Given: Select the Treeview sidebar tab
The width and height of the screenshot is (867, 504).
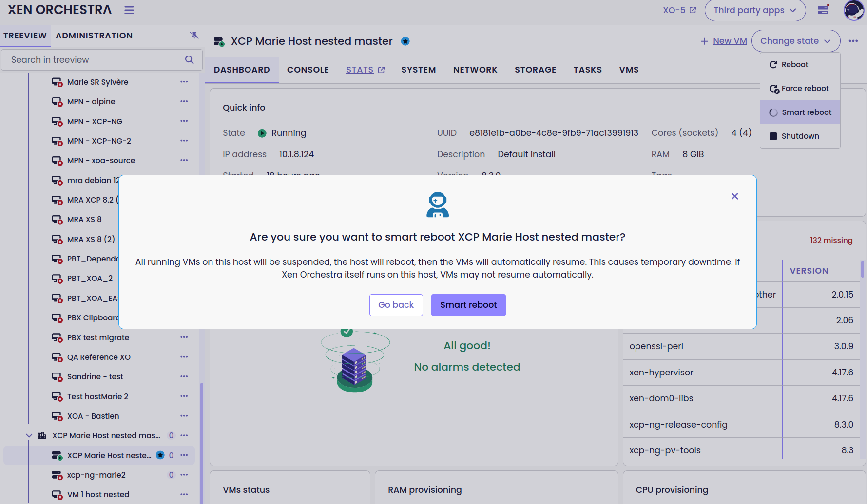Looking at the screenshot, I should click(25, 36).
